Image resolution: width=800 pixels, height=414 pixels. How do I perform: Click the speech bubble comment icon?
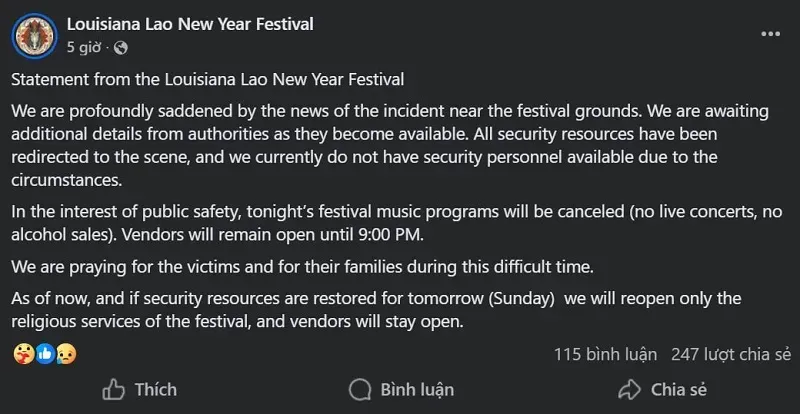[x=359, y=389]
